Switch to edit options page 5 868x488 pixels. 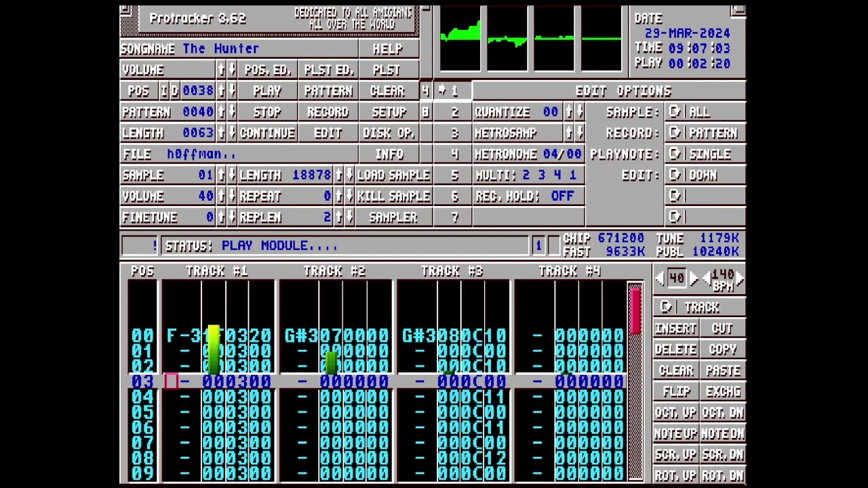(x=453, y=175)
